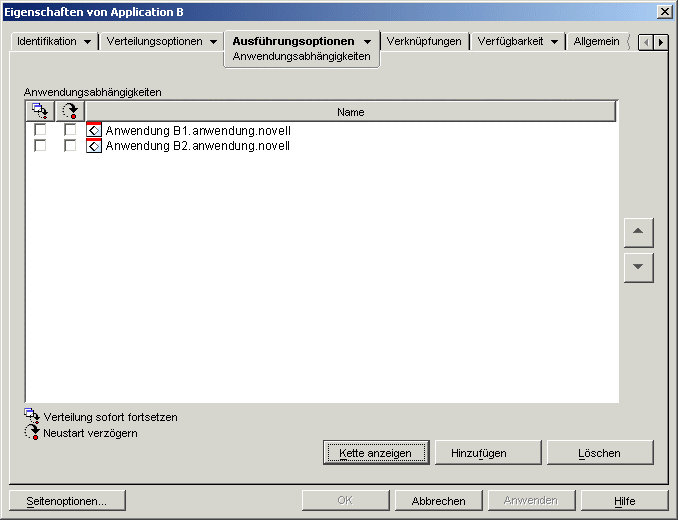Click the 'Verteilung sofort fortsetzen' column header icon
678x520 pixels.
pyautogui.click(x=40, y=112)
